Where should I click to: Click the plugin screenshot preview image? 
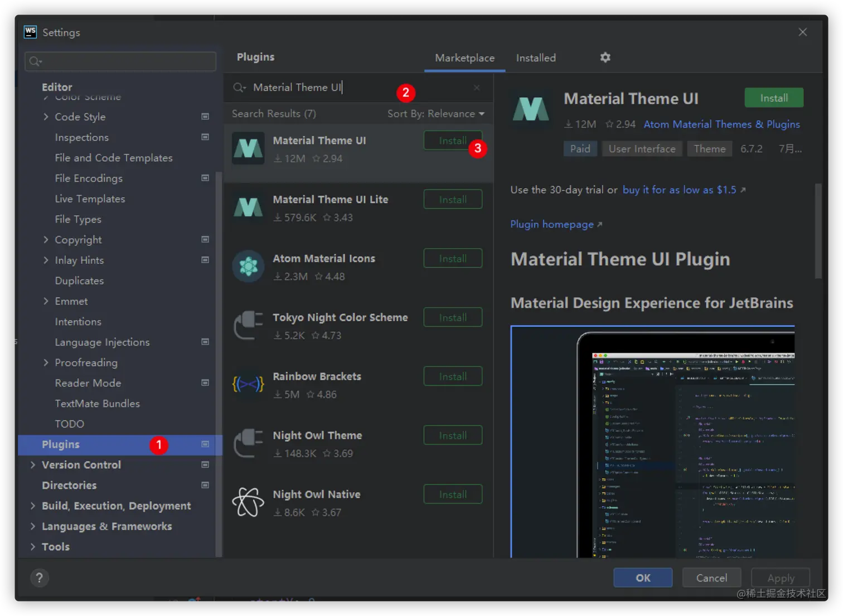click(652, 442)
